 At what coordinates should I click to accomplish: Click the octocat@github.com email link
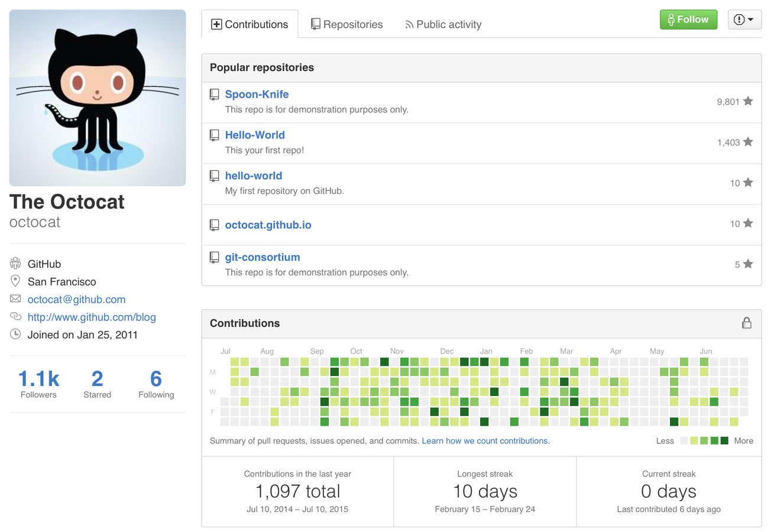tap(76, 300)
